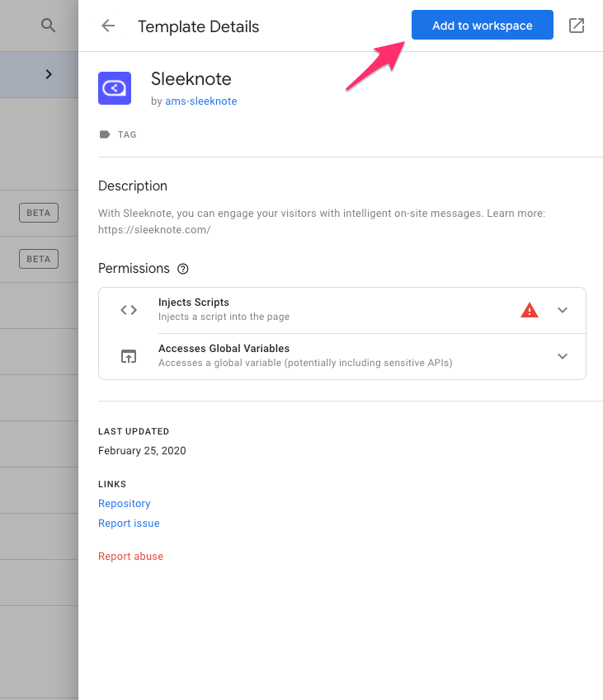Open the ams-sleeknote author link
Screen dimensions: 603x700
pyautogui.click(x=201, y=101)
